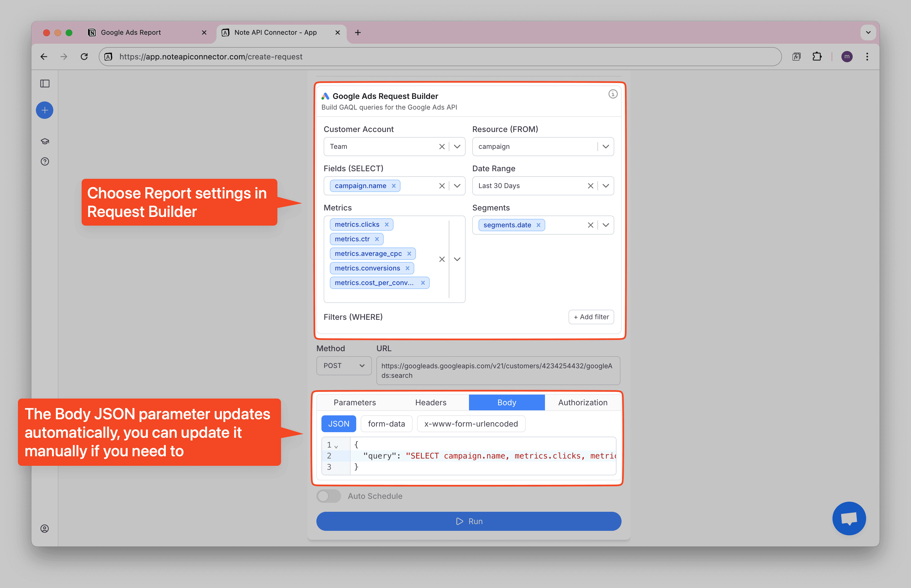Remove the segments.date tag
The height and width of the screenshot is (588, 911).
point(538,225)
